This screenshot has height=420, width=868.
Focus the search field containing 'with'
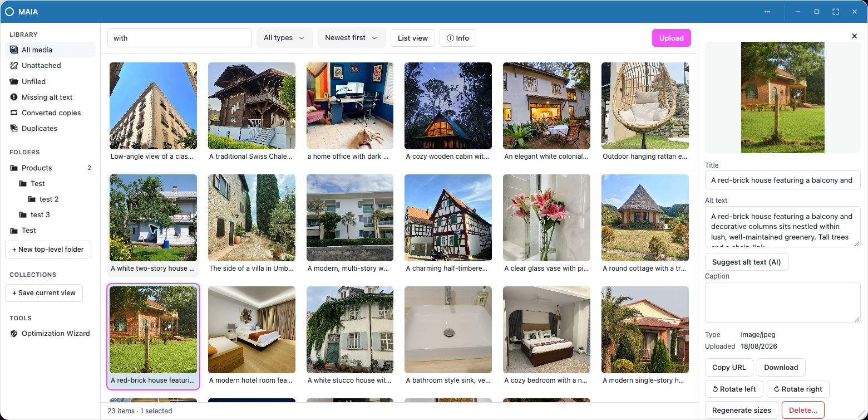pos(180,38)
